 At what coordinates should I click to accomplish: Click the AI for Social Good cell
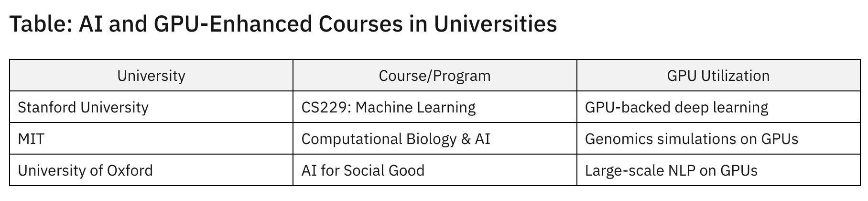point(363,170)
